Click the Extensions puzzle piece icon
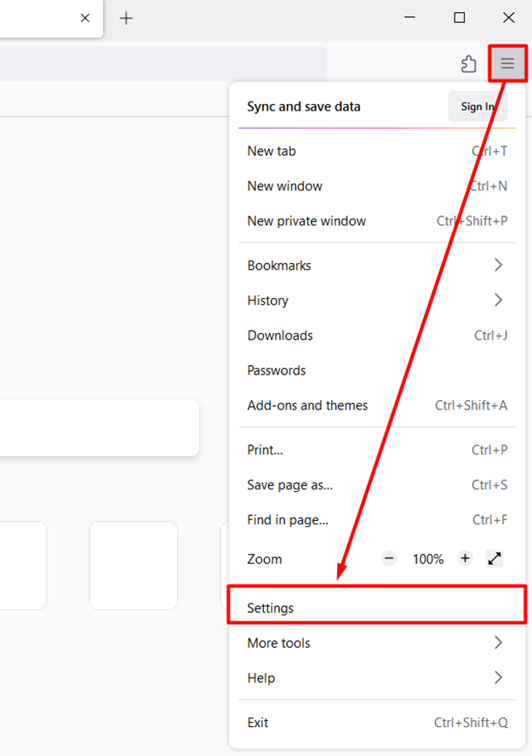 468,64
